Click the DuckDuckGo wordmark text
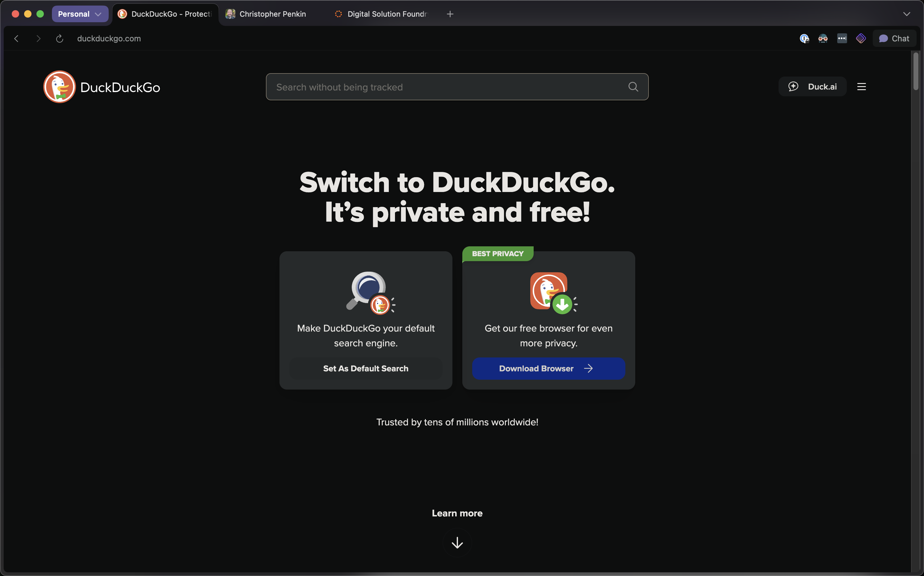 pos(120,87)
